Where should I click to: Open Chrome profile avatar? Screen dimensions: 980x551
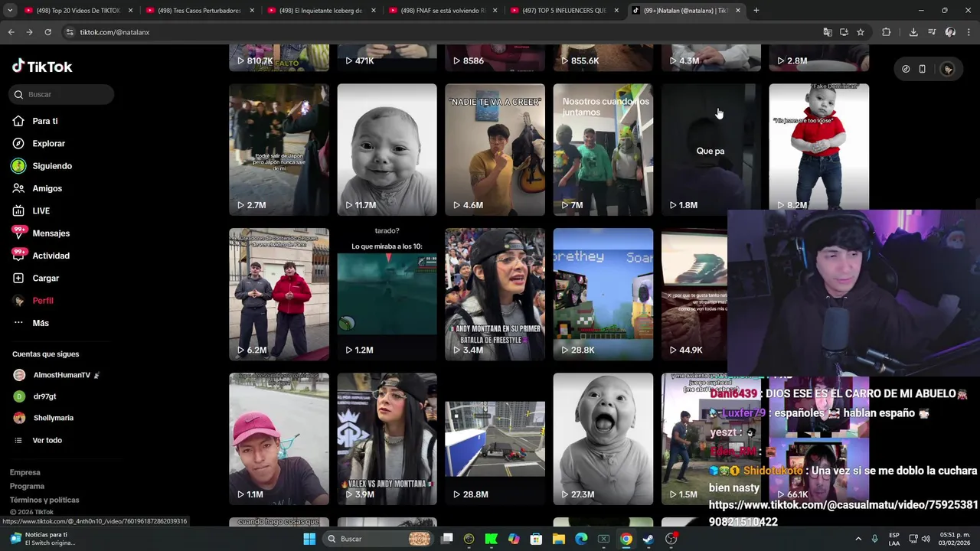[x=950, y=32]
